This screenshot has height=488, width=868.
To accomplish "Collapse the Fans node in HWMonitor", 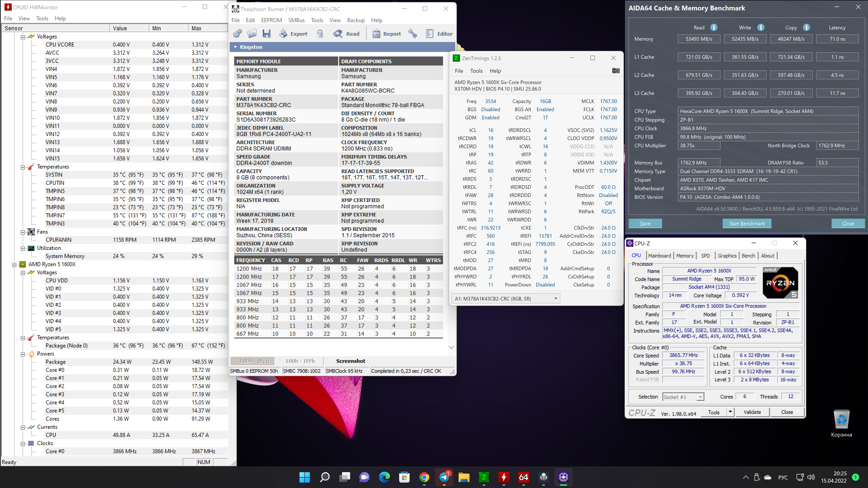I will [23, 232].
